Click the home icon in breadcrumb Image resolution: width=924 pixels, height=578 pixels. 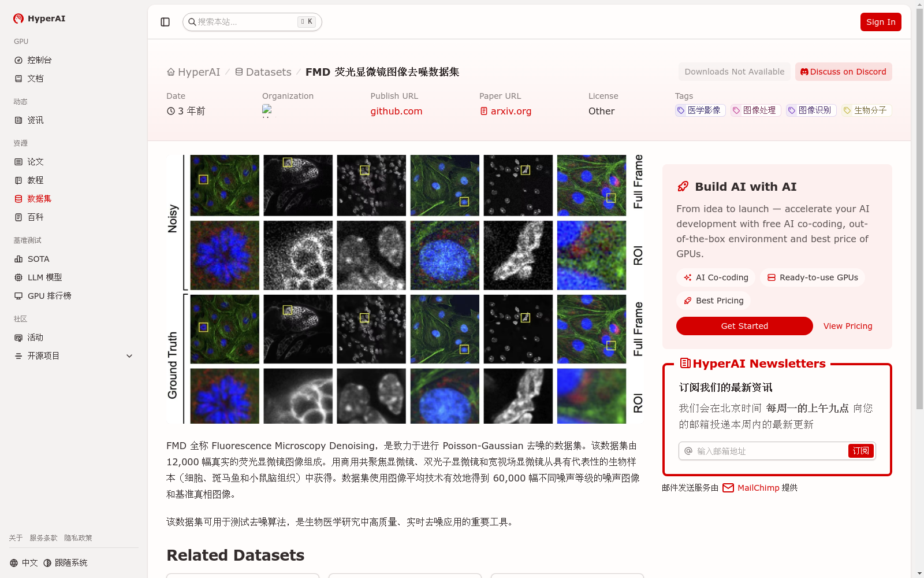(171, 72)
